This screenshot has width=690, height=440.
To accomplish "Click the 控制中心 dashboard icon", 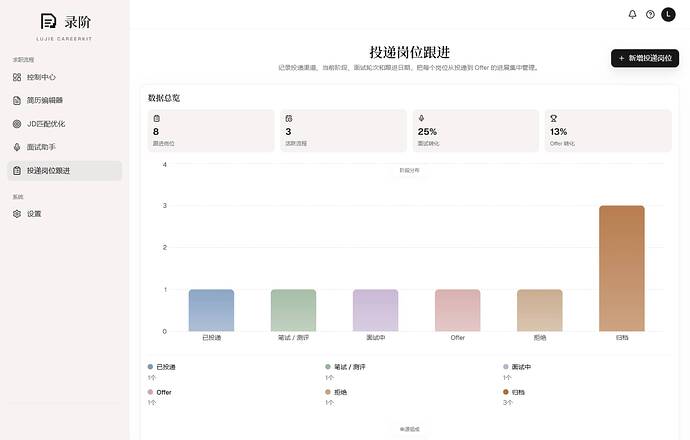I will tap(17, 77).
